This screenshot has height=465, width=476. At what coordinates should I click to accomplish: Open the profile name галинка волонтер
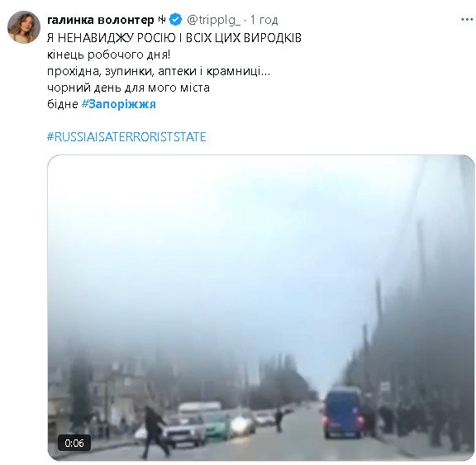click(x=101, y=20)
